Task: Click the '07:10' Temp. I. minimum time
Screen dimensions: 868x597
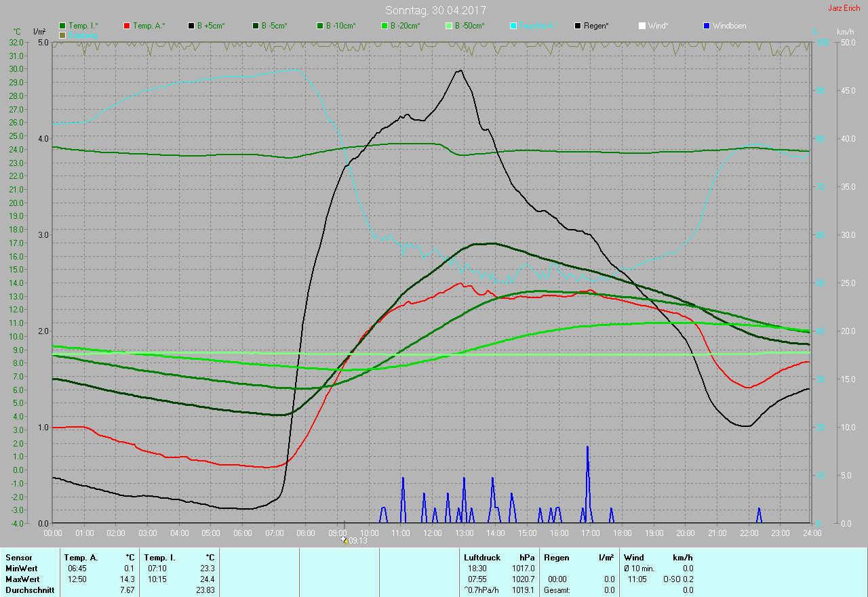Action: pyautogui.click(x=157, y=568)
